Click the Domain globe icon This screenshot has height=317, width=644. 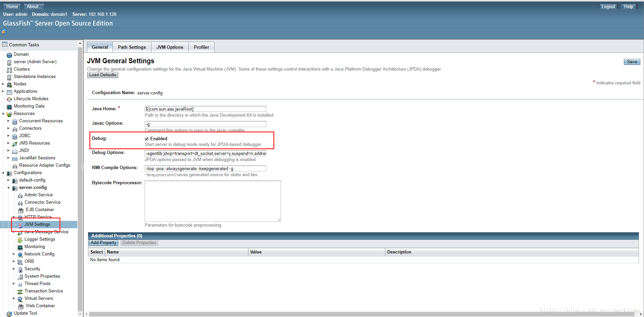[x=9, y=55]
